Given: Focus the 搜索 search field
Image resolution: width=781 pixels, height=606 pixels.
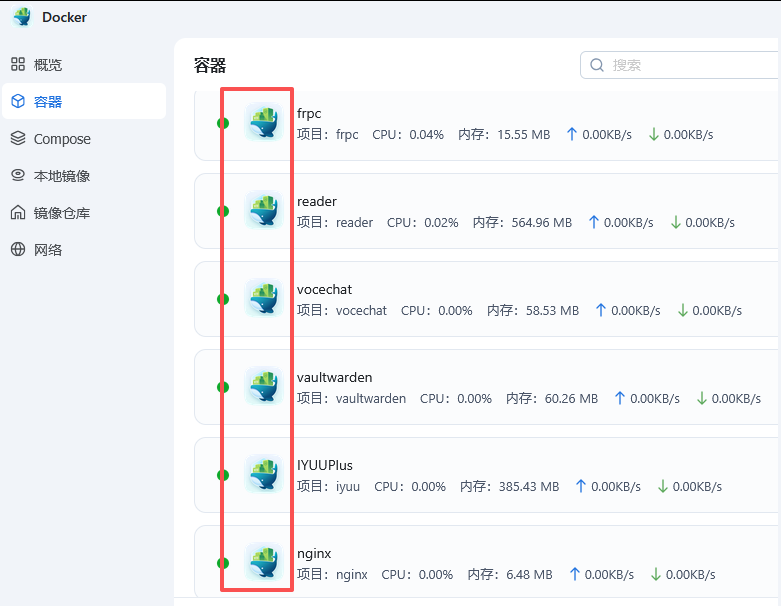Looking at the screenshot, I should [680, 65].
